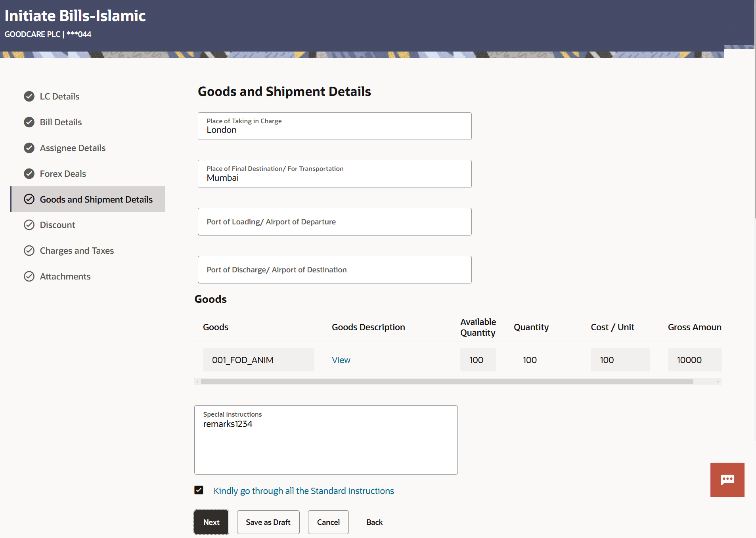Click the Assignee Details checkmark icon
This screenshot has width=756, height=538.
coord(29,148)
